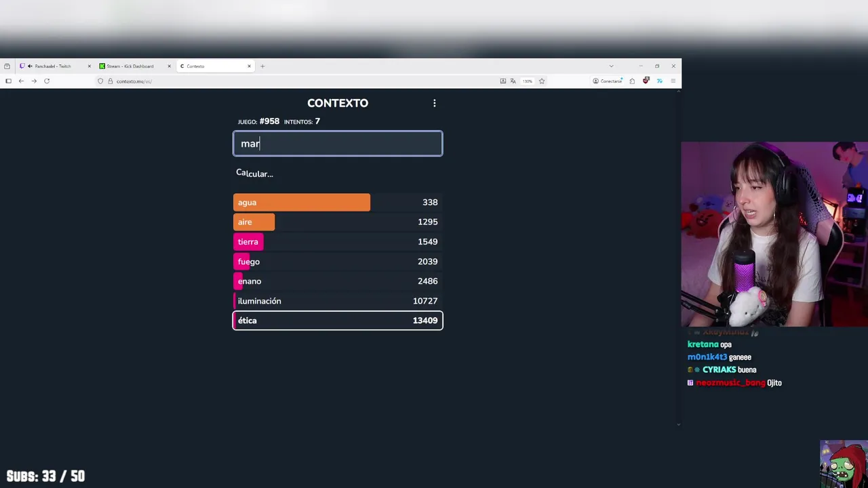This screenshot has height=488, width=868.
Task: Click the word guess input field
Action: tap(338, 144)
